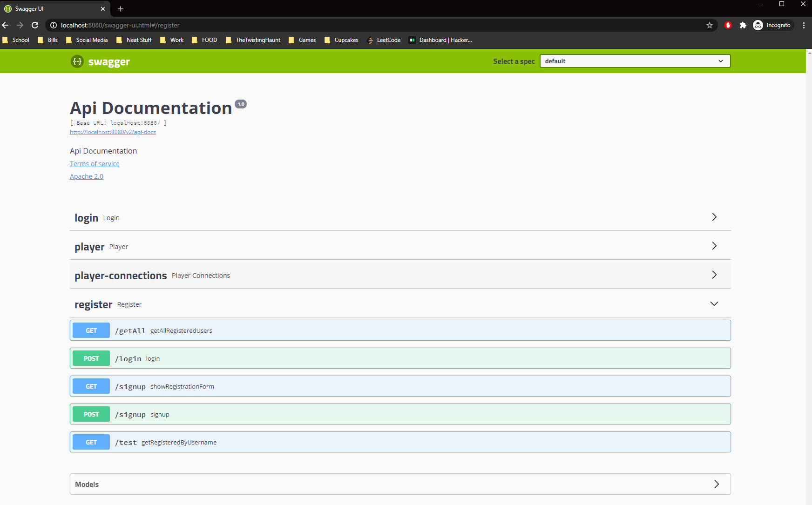Expand the player section chevron
This screenshot has height=505, width=812.
coord(714,246)
